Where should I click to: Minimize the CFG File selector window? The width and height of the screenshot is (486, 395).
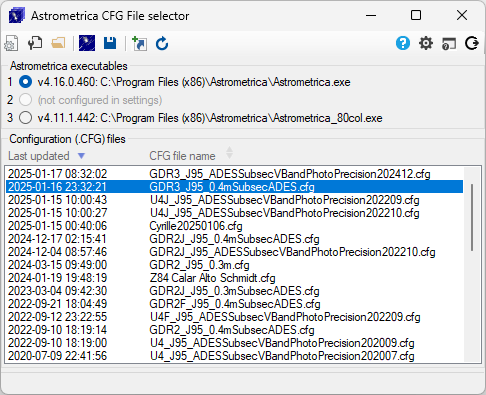(371, 15)
